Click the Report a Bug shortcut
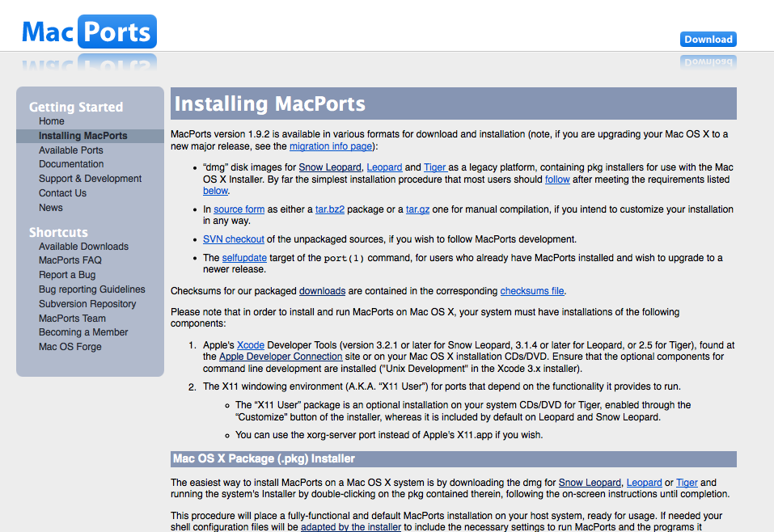774x532 pixels. pyautogui.click(x=67, y=275)
